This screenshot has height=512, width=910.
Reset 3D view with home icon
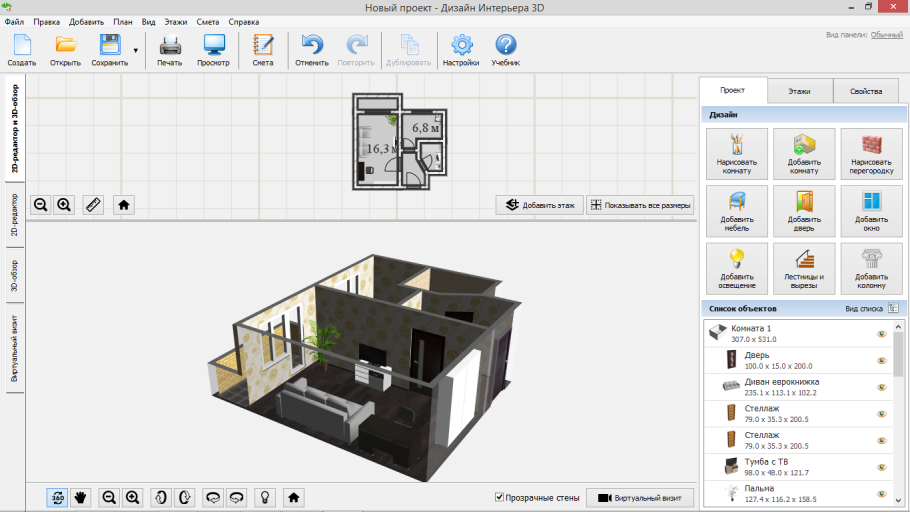click(294, 497)
